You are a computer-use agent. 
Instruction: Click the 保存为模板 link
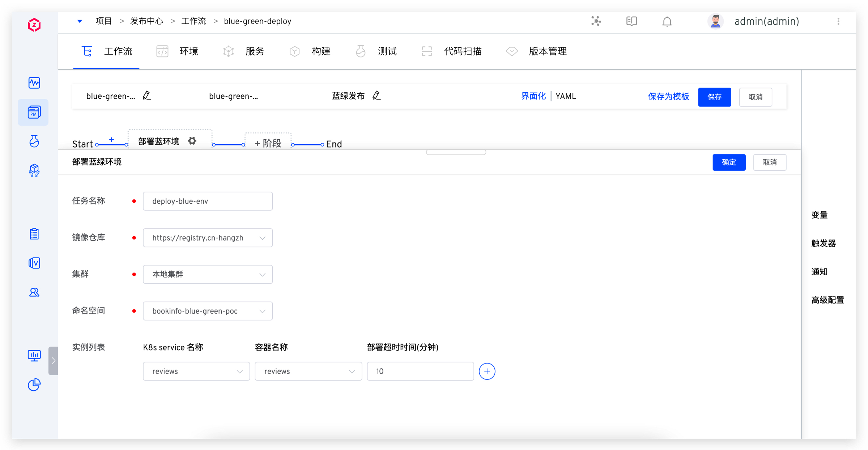[668, 97]
